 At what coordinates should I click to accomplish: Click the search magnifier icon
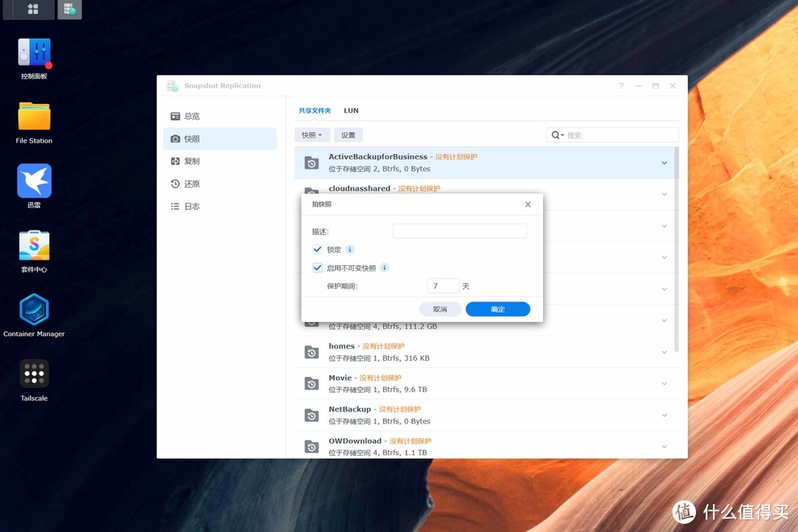[556, 135]
